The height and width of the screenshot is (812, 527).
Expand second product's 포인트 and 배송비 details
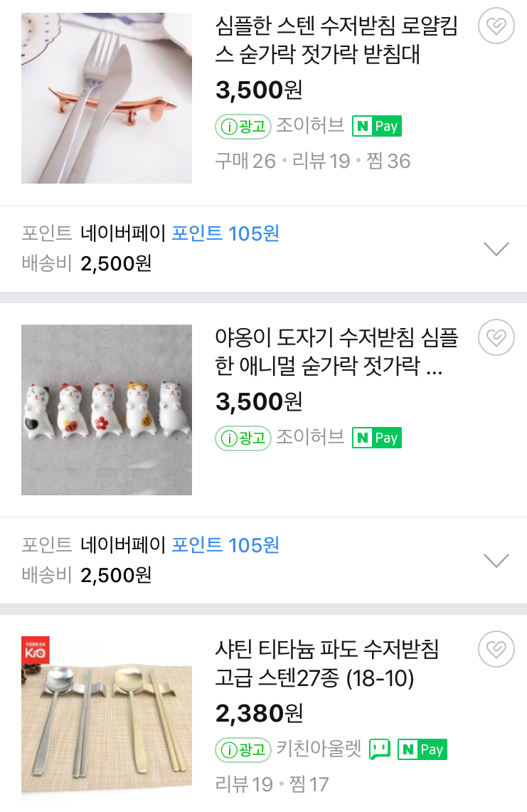click(x=496, y=560)
